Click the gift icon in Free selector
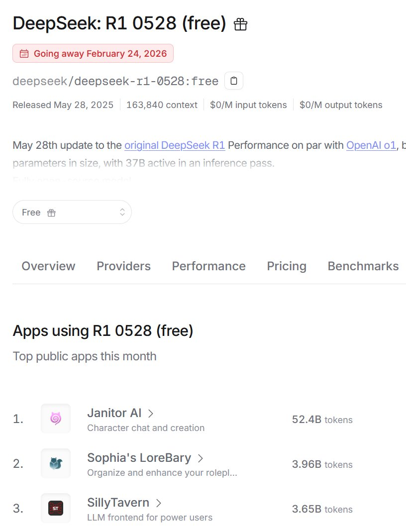 (x=51, y=213)
